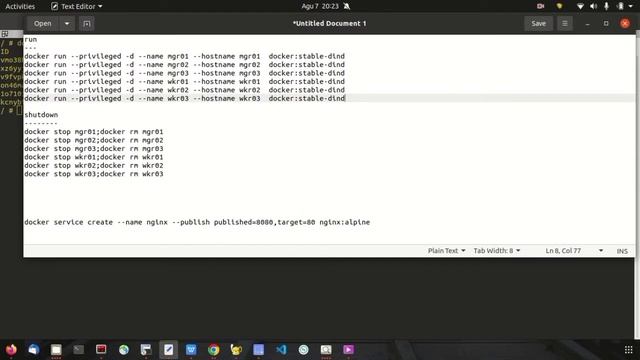Click the docker run line for mgr01
The width and height of the screenshot is (640, 360).
click(184, 56)
